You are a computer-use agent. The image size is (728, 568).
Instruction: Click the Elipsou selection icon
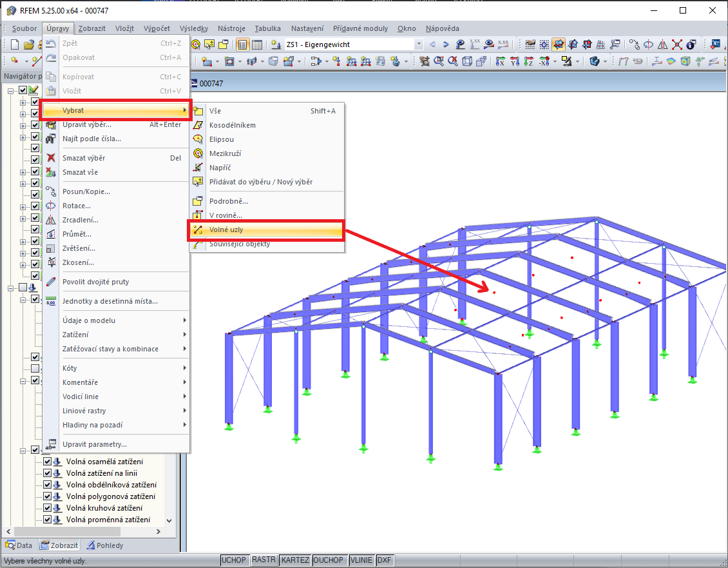(x=198, y=139)
